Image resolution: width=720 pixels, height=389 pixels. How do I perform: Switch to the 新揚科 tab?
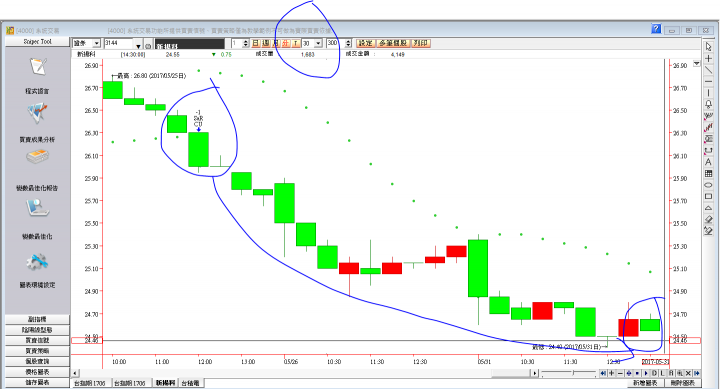pyautogui.click(x=165, y=383)
